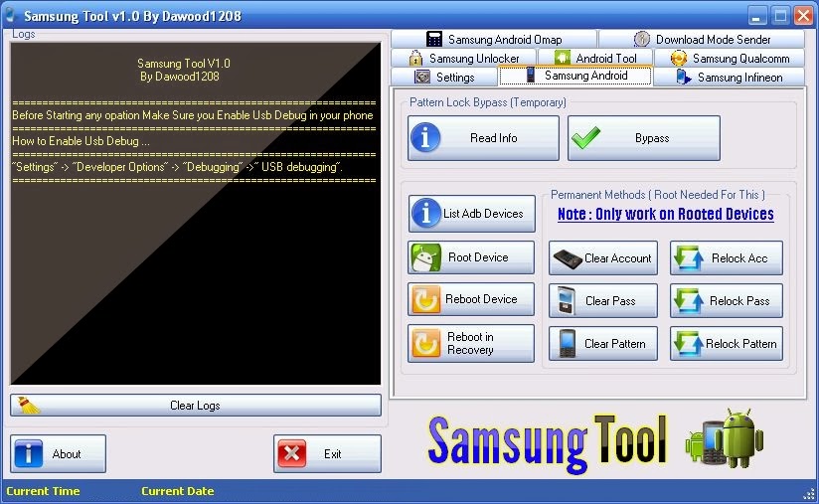Click the Android robot icon on Root Device
The image size is (819, 504).
[x=425, y=257]
